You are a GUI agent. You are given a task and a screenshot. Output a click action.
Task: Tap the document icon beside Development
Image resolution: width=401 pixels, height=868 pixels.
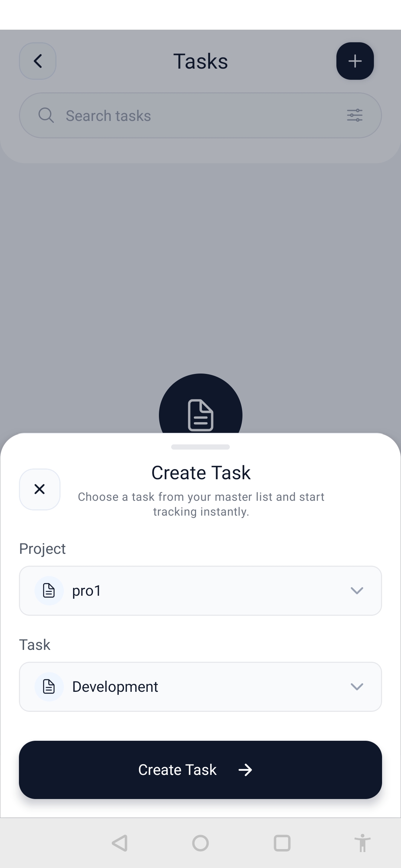(49, 687)
